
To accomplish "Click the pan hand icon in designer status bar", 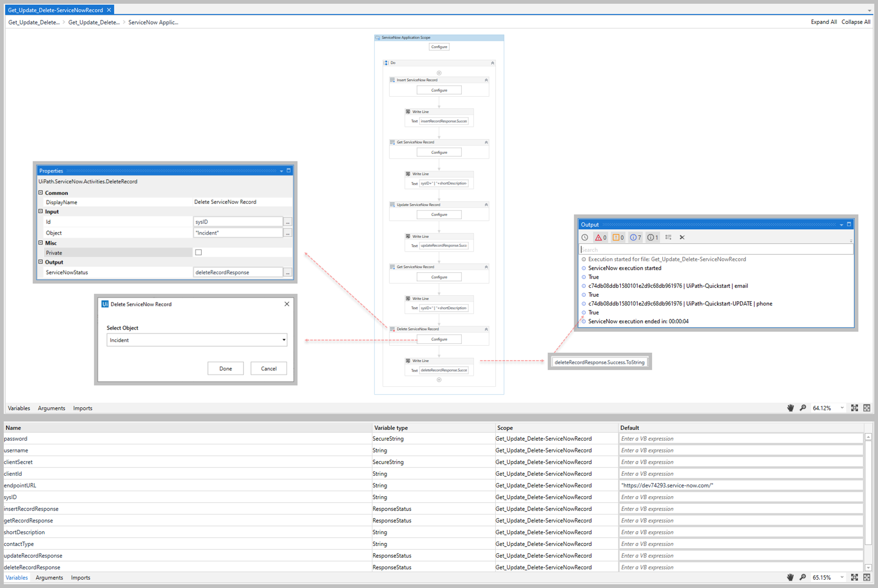I will coord(790,408).
